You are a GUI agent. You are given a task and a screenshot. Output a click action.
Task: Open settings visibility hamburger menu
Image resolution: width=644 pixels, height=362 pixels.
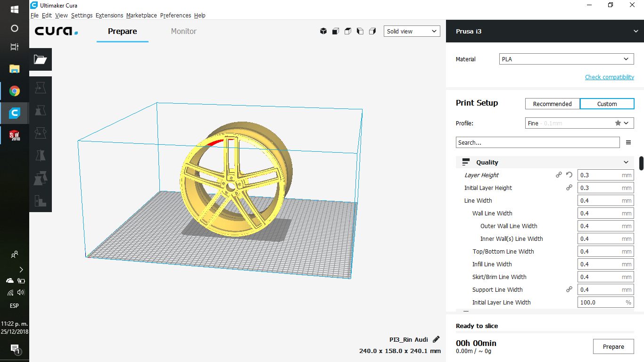(x=628, y=142)
